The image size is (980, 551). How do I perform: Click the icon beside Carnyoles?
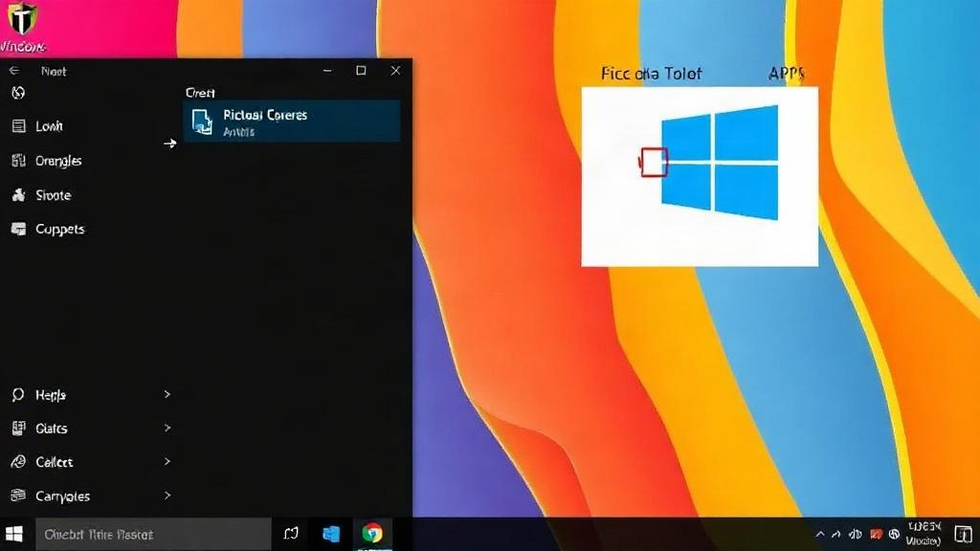(19, 496)
